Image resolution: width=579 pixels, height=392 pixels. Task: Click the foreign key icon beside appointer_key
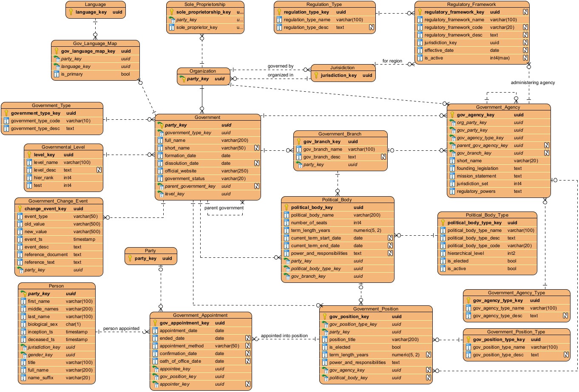tap(155, 384)
